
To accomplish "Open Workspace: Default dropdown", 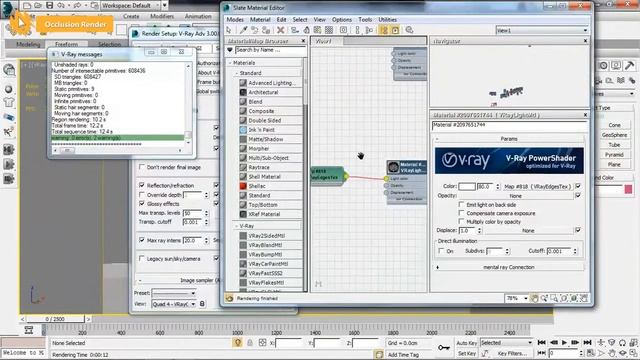I will (131, 6).
